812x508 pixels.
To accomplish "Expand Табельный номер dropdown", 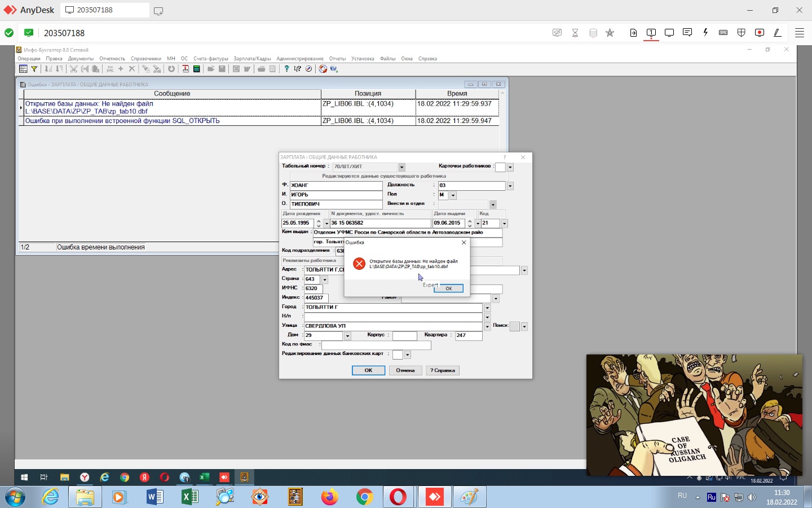I will (401, 167).
